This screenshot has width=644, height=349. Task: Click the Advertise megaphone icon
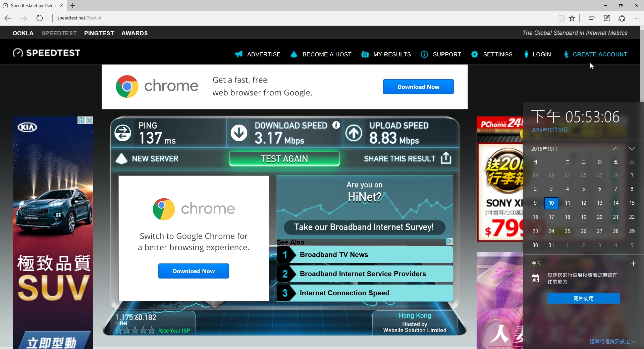tap(239, 54)
